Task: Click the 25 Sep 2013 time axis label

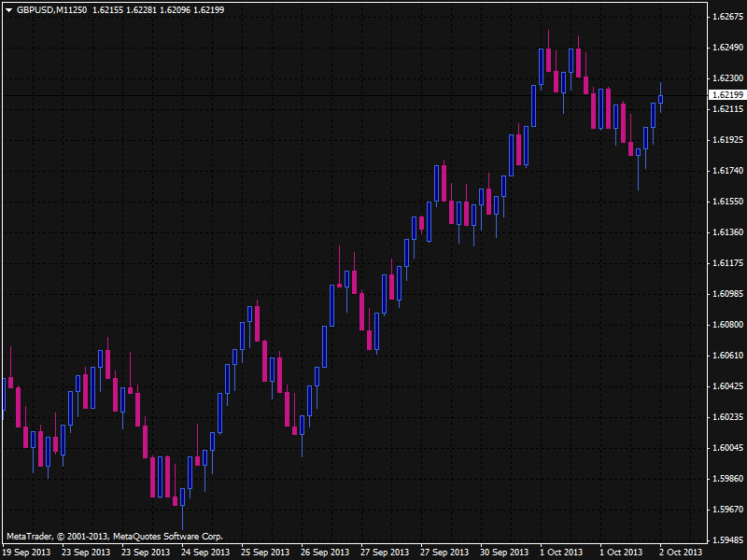Action: (x=265, y=552)
